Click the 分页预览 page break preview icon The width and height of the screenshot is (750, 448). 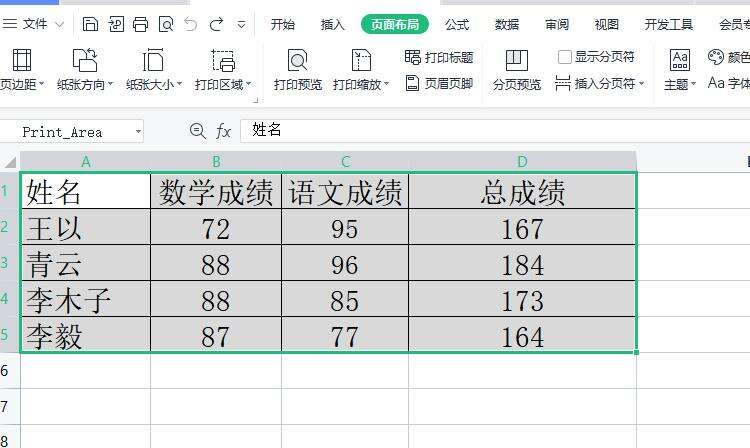tap(517, 60)
